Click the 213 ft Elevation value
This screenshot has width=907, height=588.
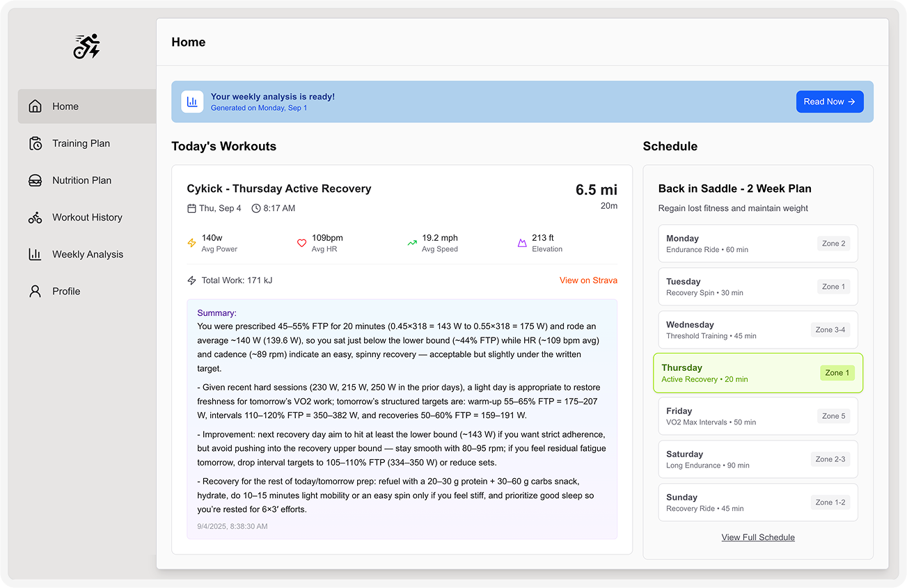pyautogui.click(x=543, y=238)
